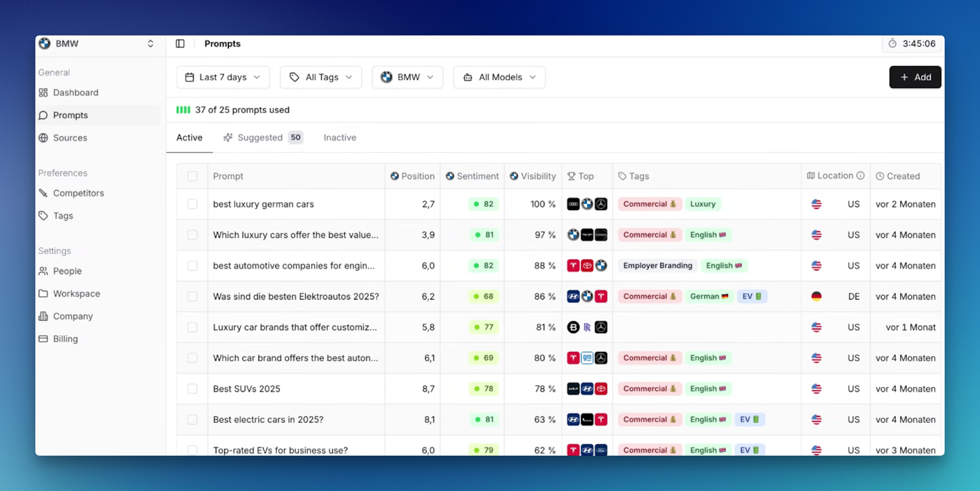Tick the Which car brand offers row checkbox
Image resolution: width=980 pixels, height=491 pixels.
[x=193, y=358]
